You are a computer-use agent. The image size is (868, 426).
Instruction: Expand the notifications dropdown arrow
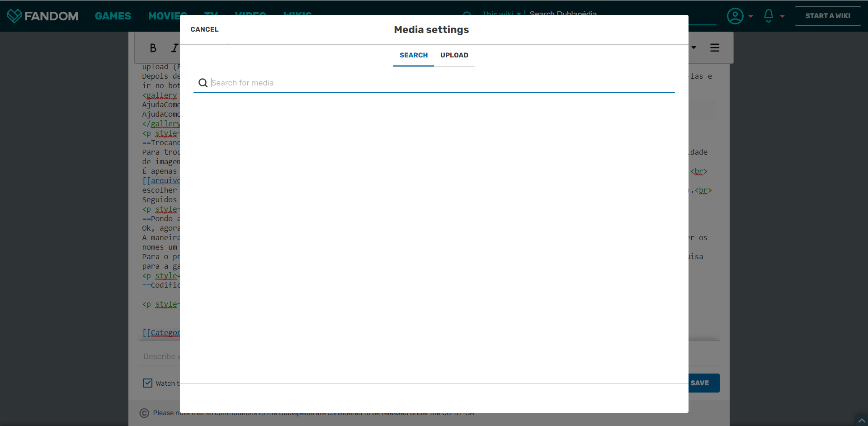coord(783,16)
